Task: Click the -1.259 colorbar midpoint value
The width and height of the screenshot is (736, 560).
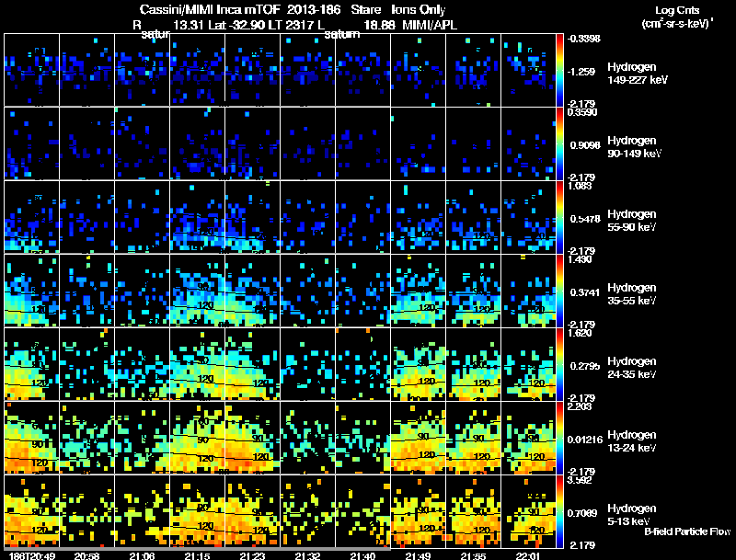Action: tap(581, 72)
